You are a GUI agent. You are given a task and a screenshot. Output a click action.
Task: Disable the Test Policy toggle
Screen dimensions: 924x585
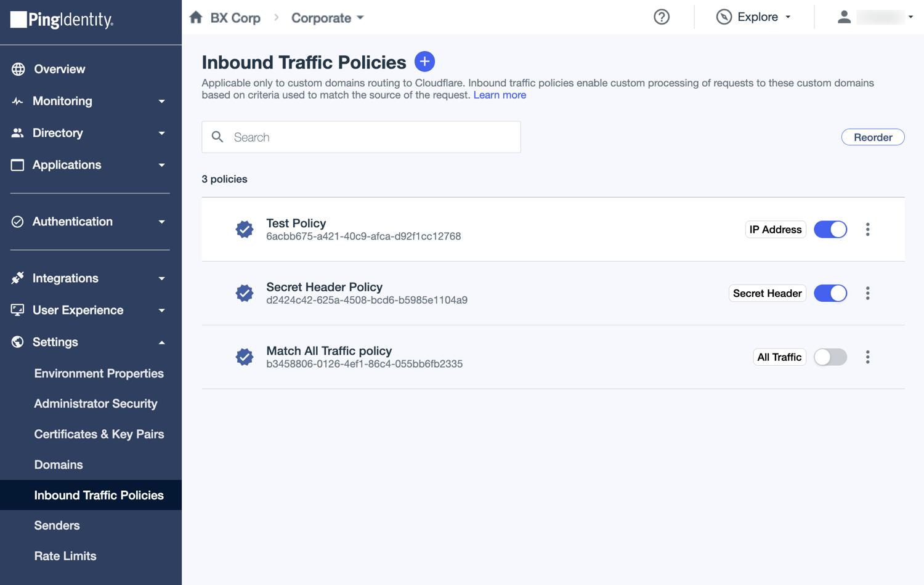coord(830,229)
